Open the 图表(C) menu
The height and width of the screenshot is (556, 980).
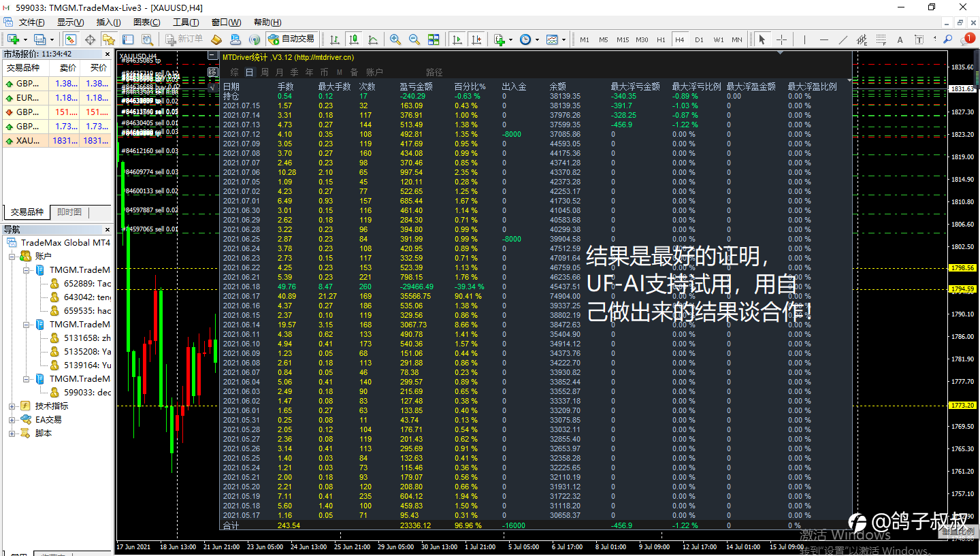(146, 22)
